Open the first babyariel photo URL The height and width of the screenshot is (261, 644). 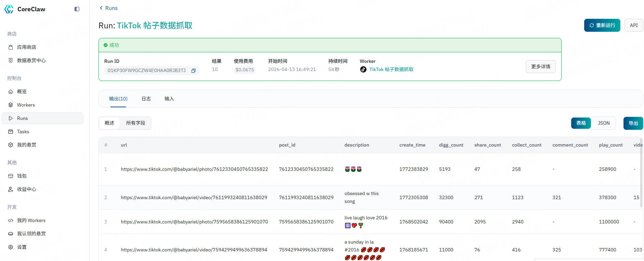pyautogui.click(x=194, y=169)
